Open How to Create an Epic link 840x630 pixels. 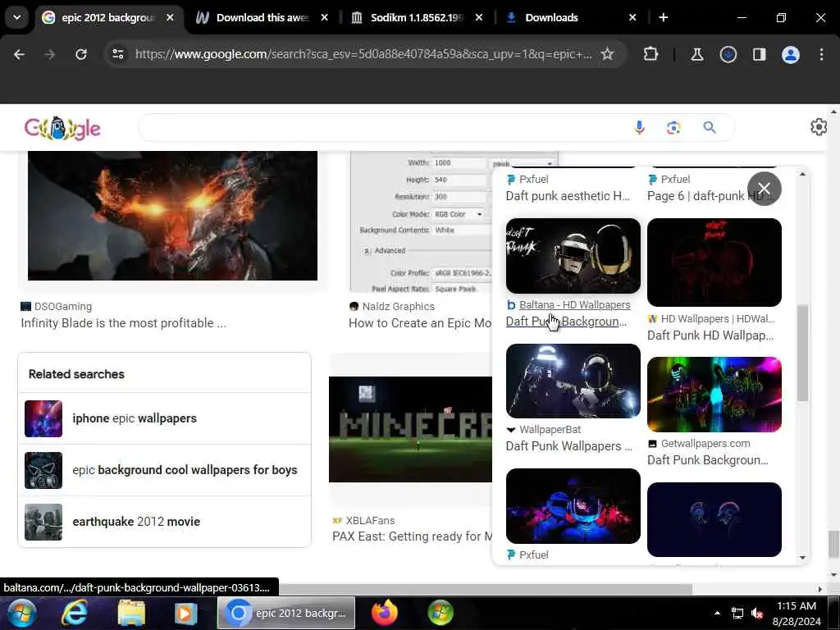pyautogui.click(x=420, y=323)
